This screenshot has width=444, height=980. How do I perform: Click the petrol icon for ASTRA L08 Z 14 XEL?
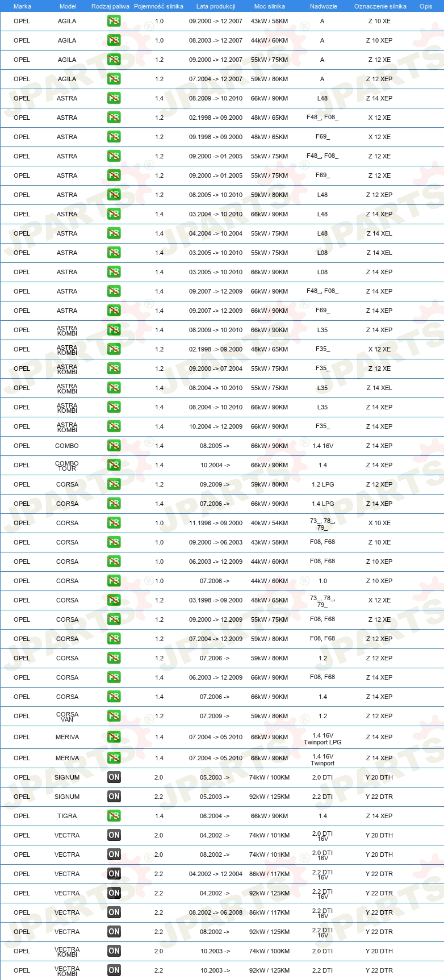coord(114,253)
